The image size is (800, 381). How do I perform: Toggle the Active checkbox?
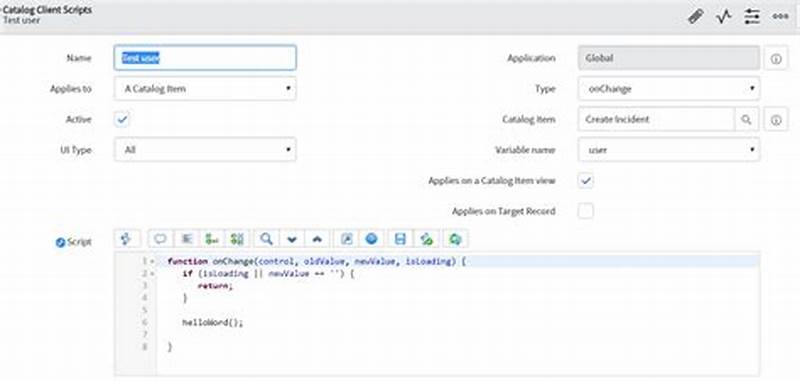122,119
